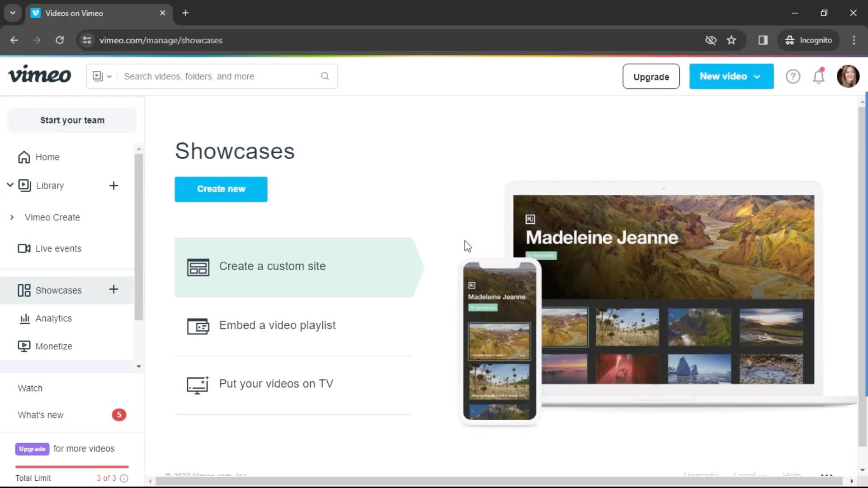Screen dimensions: 868x488
Task: Click the Home sidebar icon
Action: [x=24, y=157]
